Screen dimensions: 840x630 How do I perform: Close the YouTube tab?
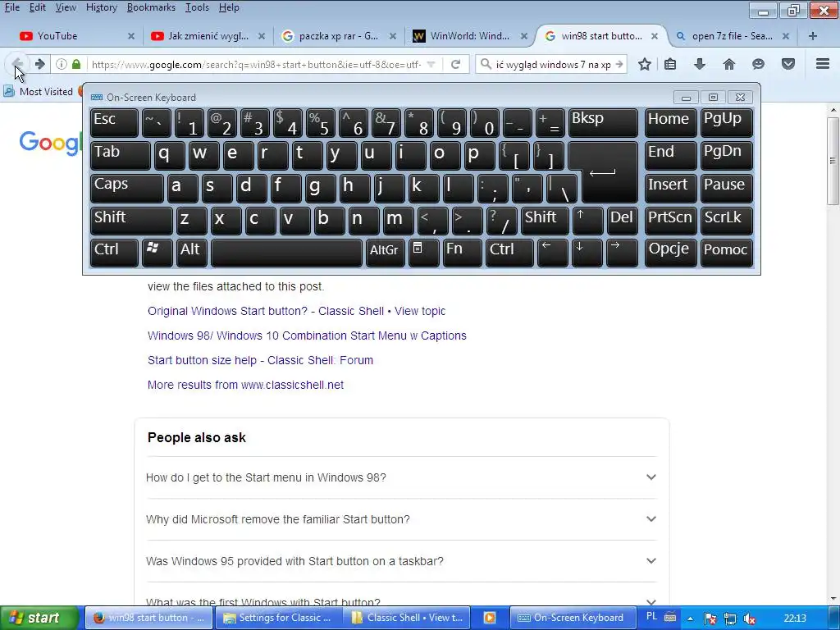[x=131, y=36]
